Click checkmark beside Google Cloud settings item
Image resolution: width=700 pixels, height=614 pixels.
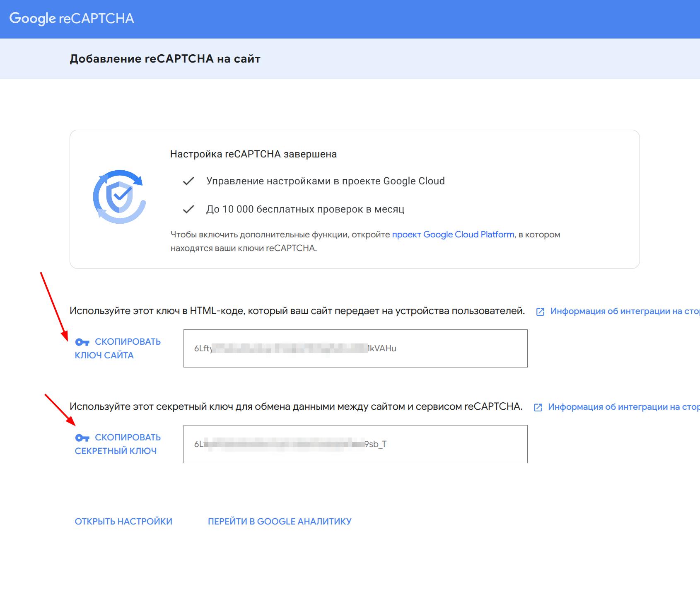click(x=188, y=181)
